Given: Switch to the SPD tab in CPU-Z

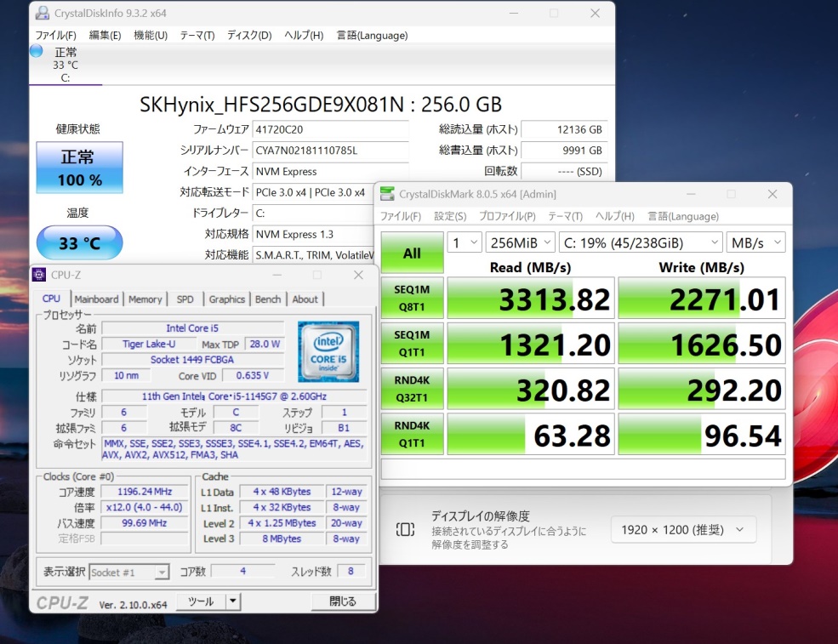Looking at the screenshot, I should click(x=185, y=299).
